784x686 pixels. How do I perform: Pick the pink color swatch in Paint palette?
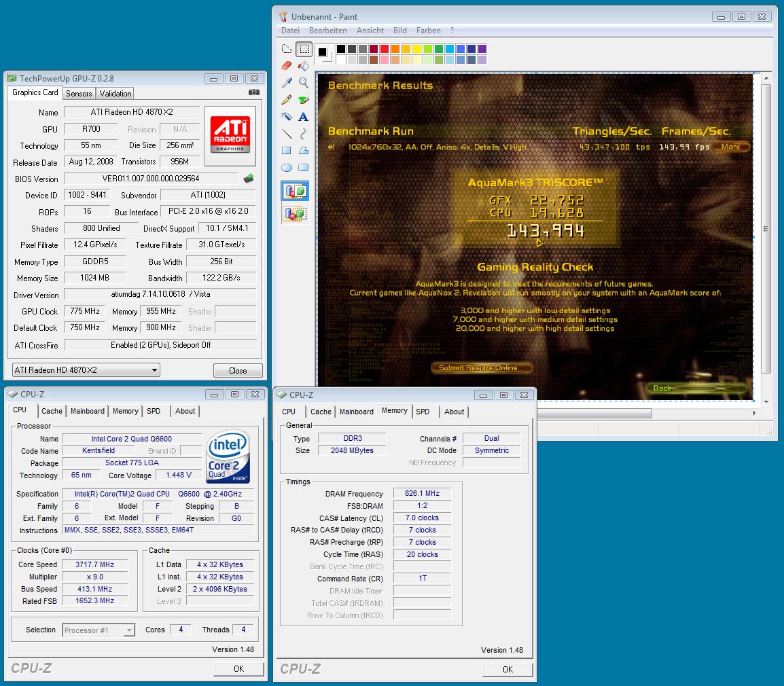[384, 60]
